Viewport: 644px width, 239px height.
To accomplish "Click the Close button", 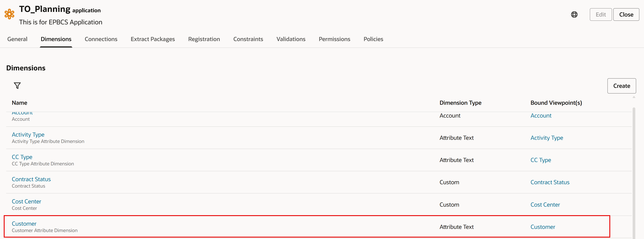I will tap(626, 15).
